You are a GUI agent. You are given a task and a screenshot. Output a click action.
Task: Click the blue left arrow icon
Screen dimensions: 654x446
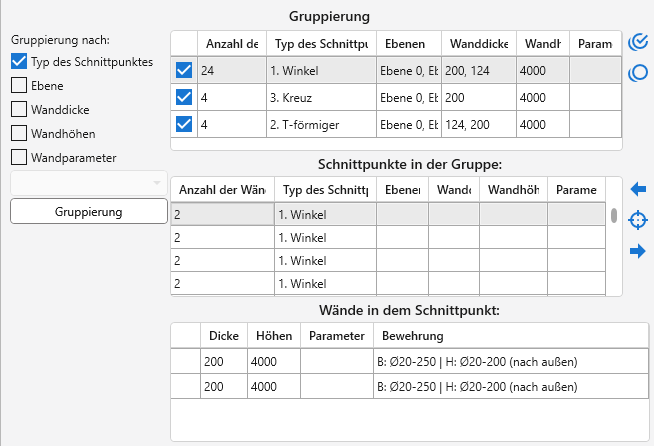[x=638, y=189]
